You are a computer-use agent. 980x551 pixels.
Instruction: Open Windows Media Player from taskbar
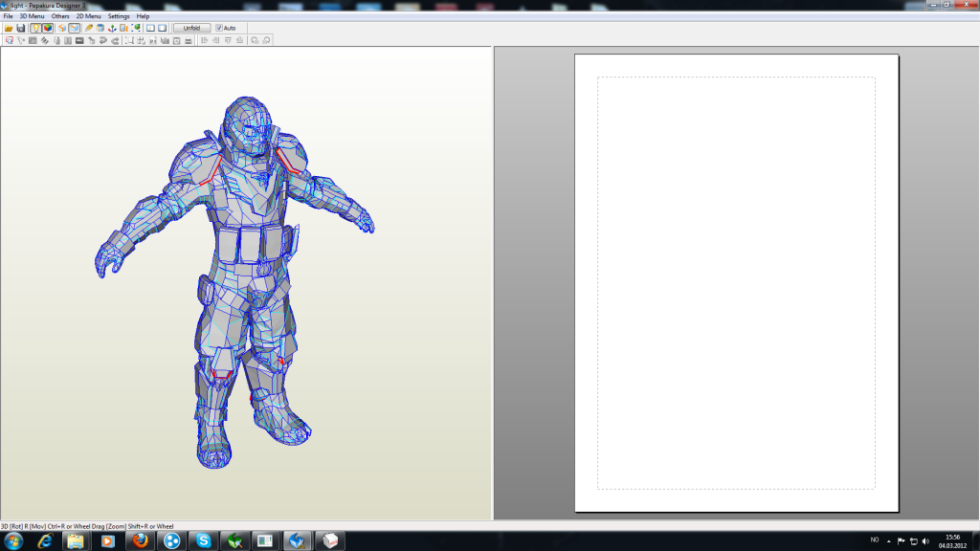point(107,541)
